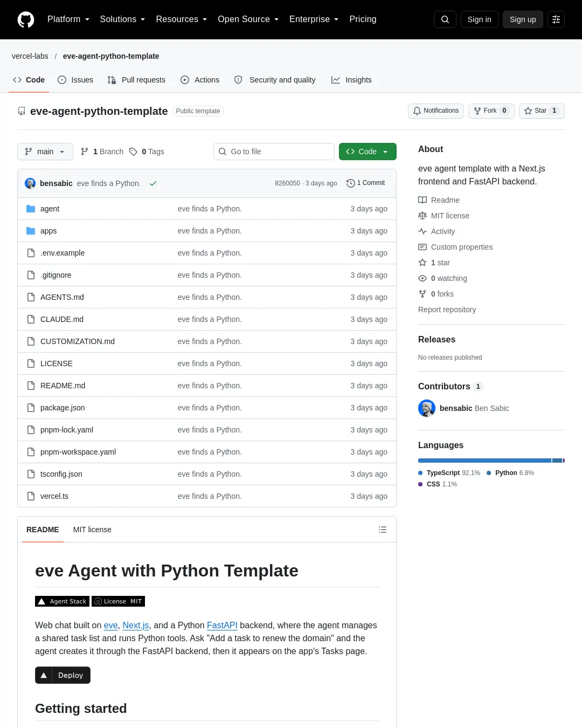Click the file icon for LICENSE

(x=31, y=363)
